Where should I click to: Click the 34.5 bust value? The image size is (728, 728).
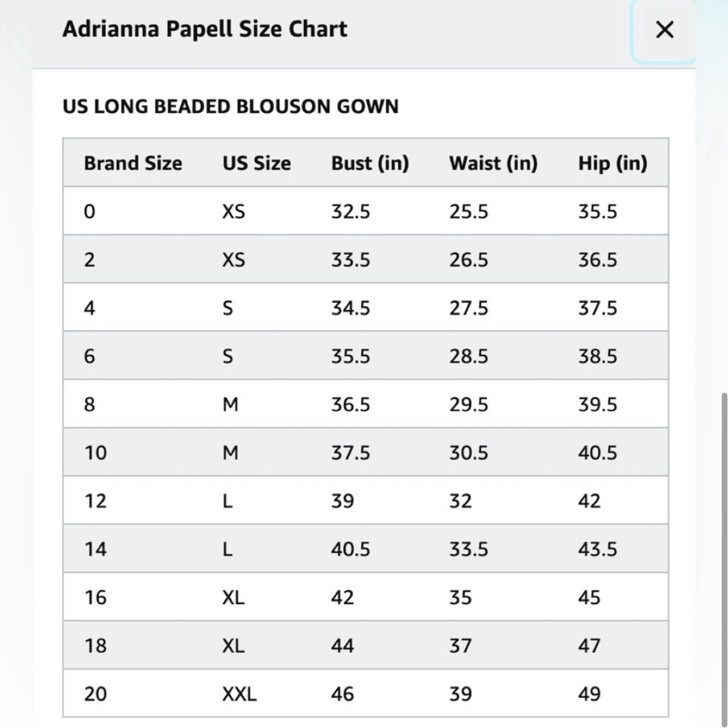point(351,308)
